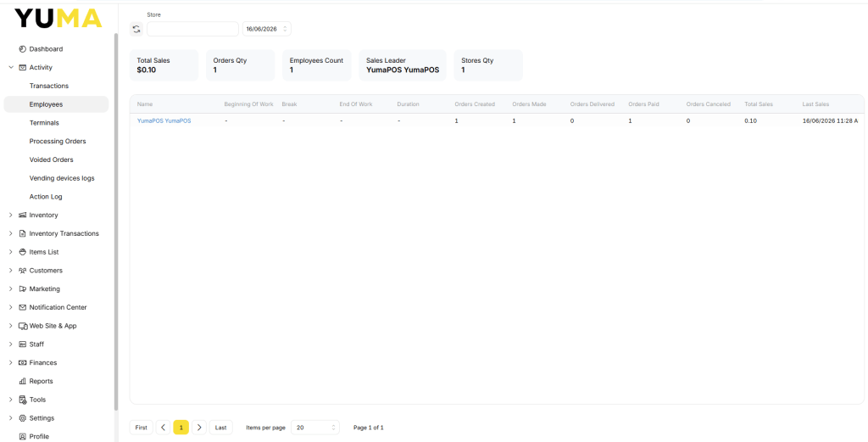
Task: Open Transactions under Activity
Action: [48, 86]
